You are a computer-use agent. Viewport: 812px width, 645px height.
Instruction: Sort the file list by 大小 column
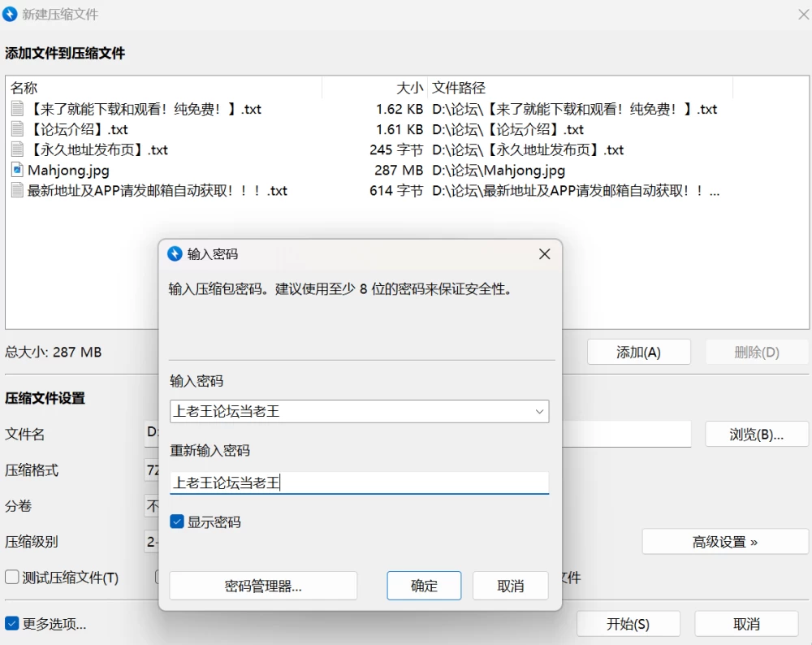tap(374, 88)
